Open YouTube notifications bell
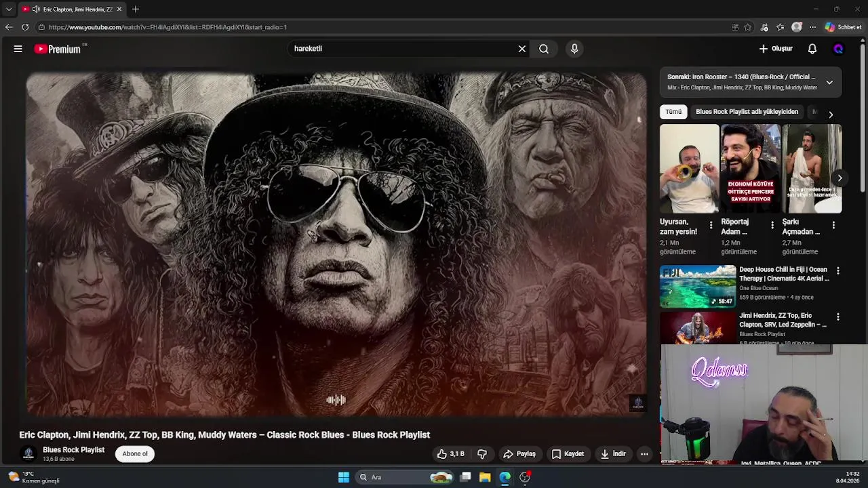Image resolution: width=868 pixels, height=488 pixels. (812, 49)
